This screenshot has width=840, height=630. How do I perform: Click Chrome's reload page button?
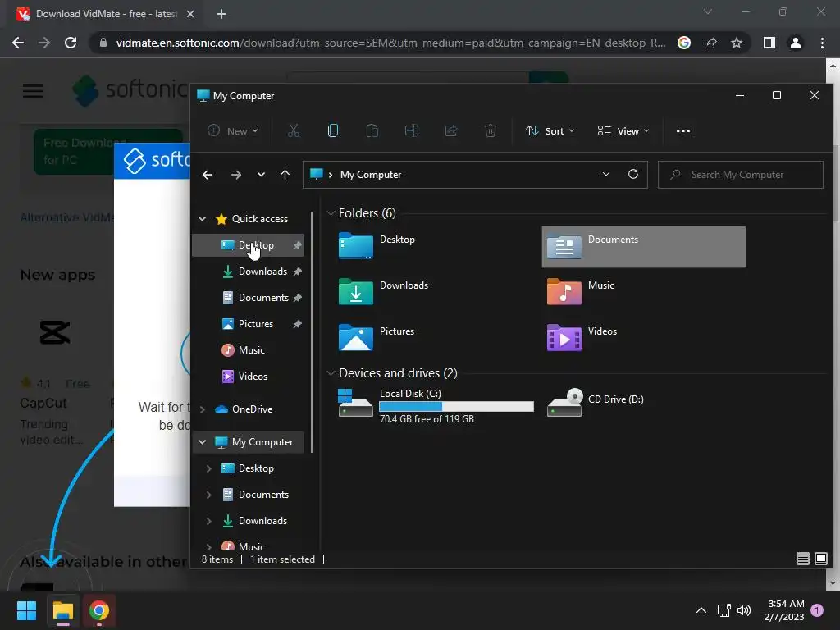click(x=71, y=43)
